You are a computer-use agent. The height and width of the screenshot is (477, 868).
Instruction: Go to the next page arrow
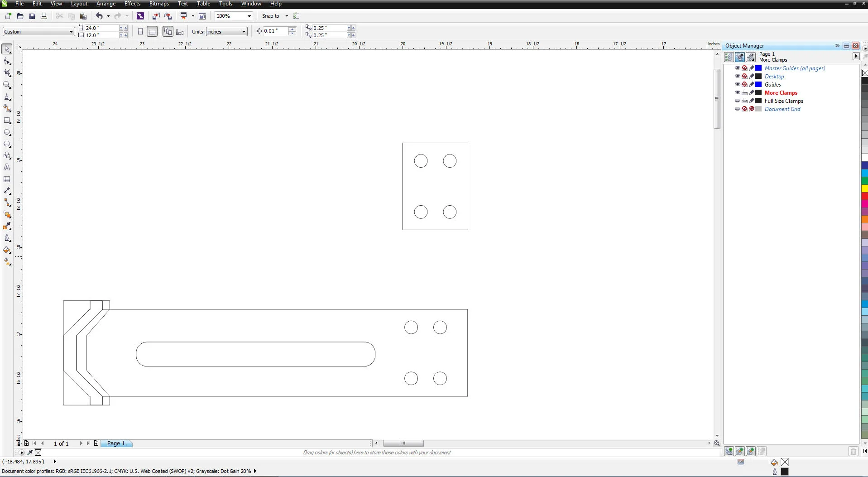point(81,443)
